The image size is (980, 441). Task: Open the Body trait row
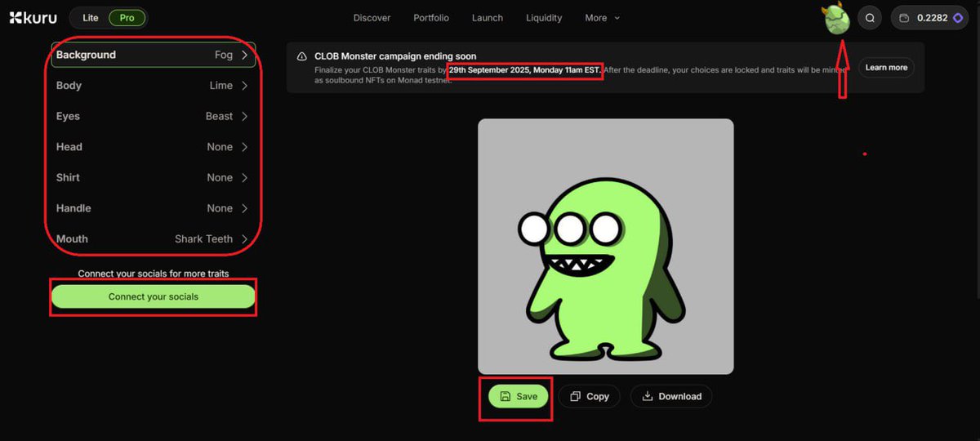click(154, 86)
